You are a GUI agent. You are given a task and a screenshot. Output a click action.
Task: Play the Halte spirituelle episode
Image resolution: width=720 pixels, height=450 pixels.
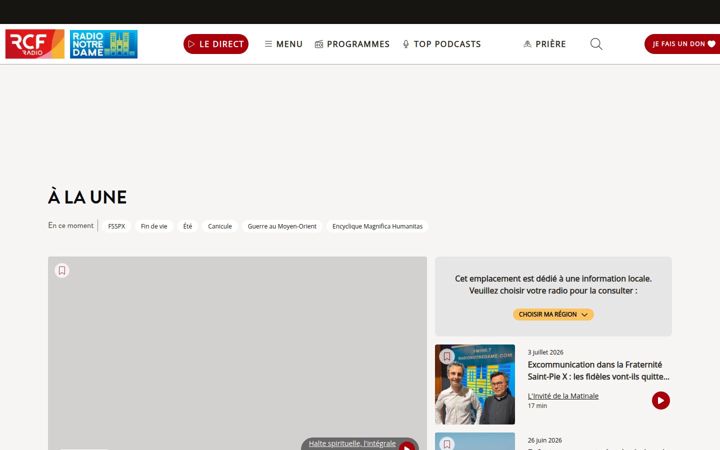click(x=407, y=446)
